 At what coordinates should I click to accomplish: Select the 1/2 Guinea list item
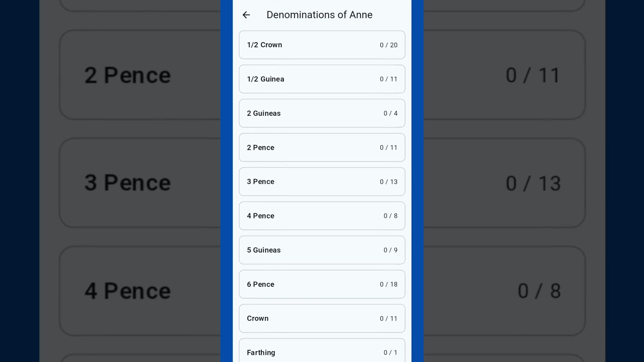[321, 79]
